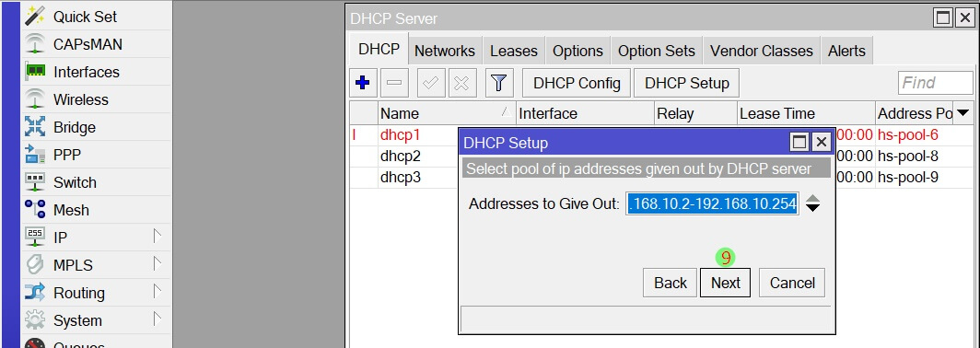Click the Find search box

pyautogui.click(x=936, y=83)
